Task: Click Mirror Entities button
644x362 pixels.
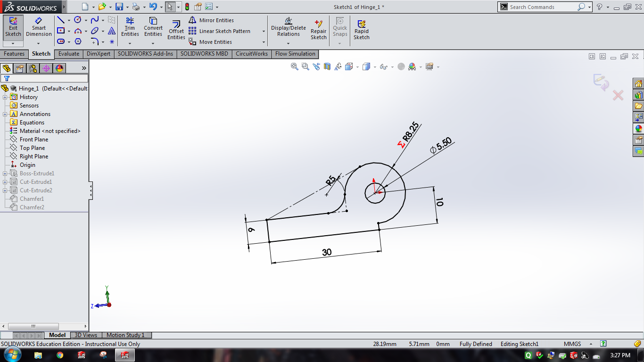Action: pyautogui.click(x=211, y=20)
